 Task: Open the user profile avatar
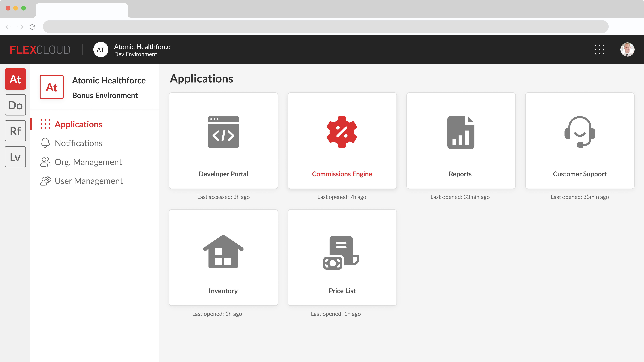tap(627, 49)
